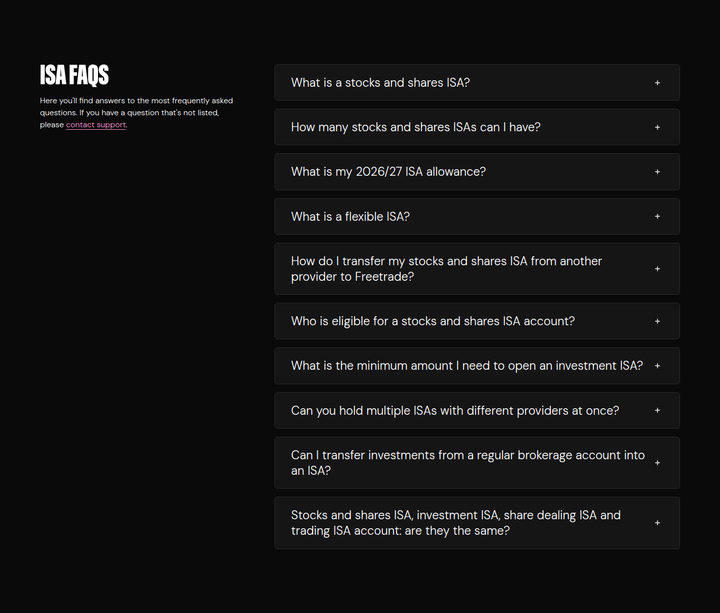Screen dimensions: 720x613
Task: Open "Who is eligible for a stocks and shares ISA"
Action: [477, 321]
